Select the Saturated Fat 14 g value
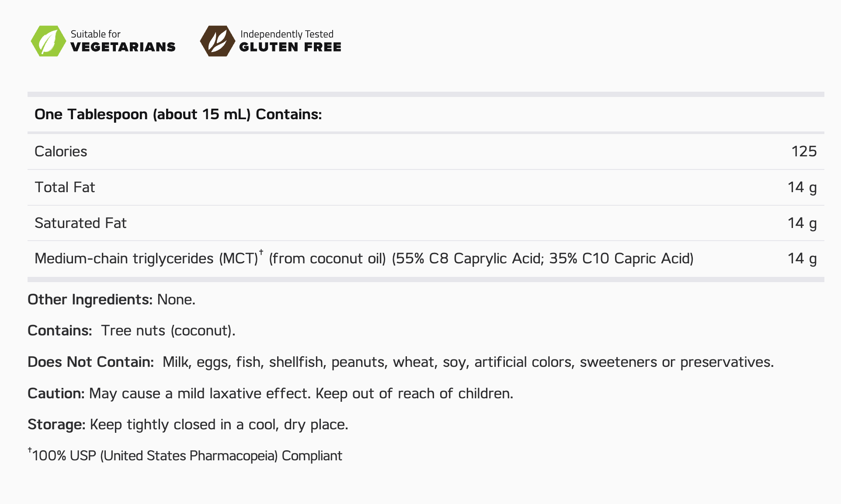Screen dimensions: 841x504 tap(802, 223)
